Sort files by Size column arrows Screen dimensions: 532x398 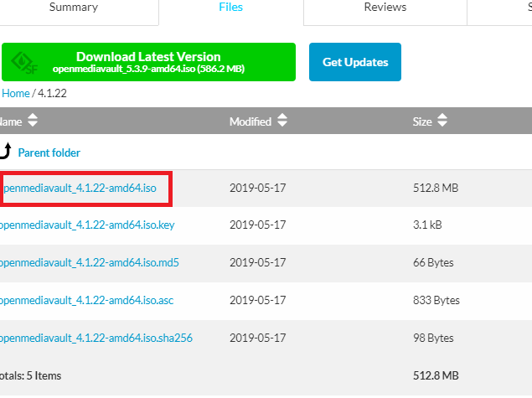pos(442,120)
